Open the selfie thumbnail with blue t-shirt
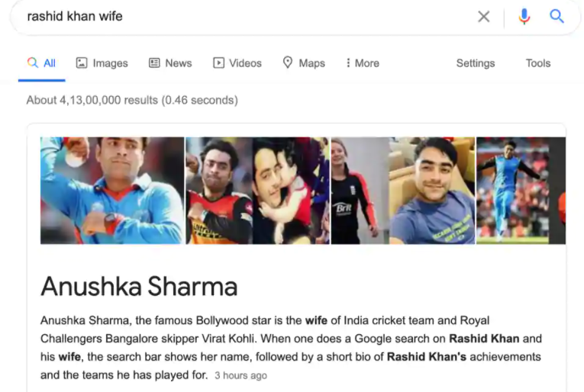Screen dimensions: 584x392 [x=432, y=191]
